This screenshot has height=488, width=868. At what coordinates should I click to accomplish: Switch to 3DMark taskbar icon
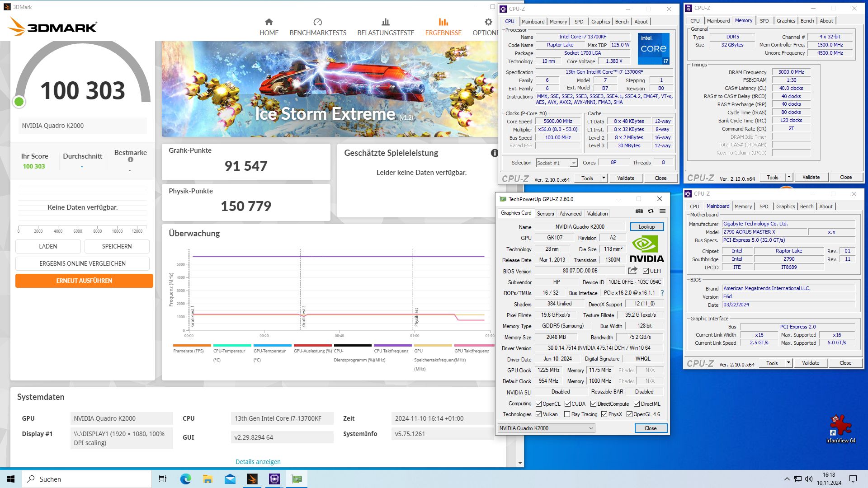pyautogui.click(x=252, y=479)
